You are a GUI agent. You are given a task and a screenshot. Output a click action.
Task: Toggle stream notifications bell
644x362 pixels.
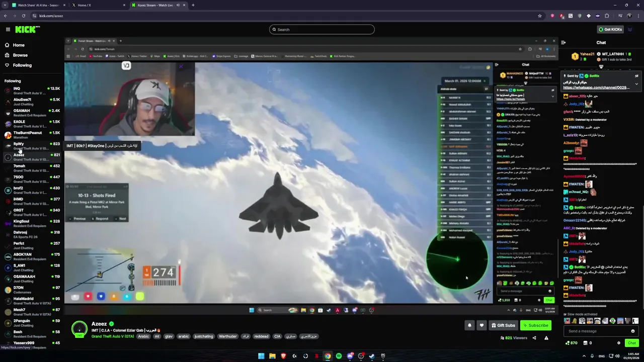tap(469, 325)
